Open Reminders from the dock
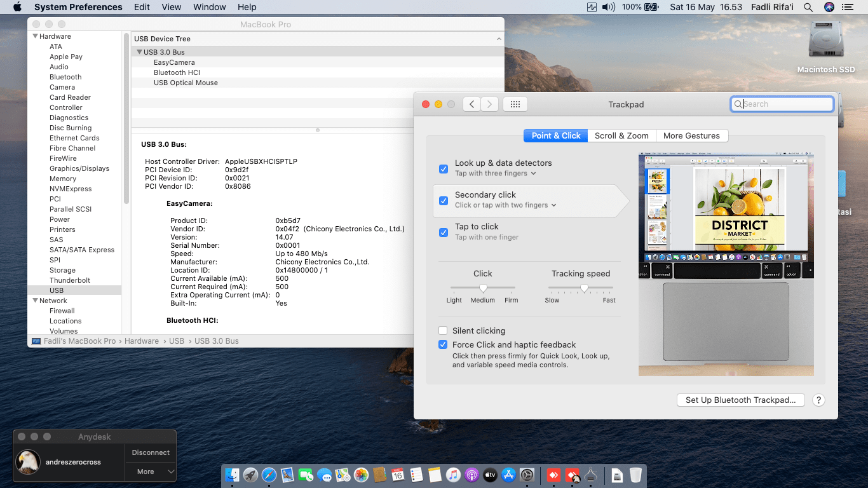This screenshot has width=868, height=488. click(416, 475)
